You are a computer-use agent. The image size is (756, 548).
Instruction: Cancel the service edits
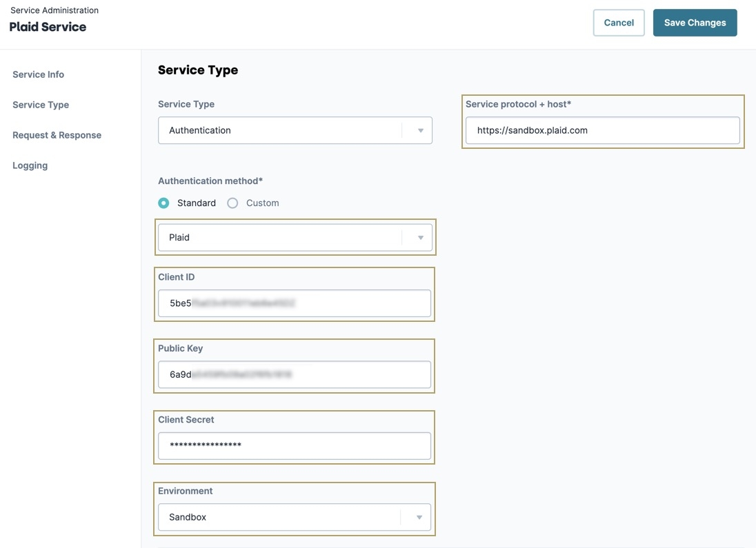pyautogui.click(x=619, y=23)
